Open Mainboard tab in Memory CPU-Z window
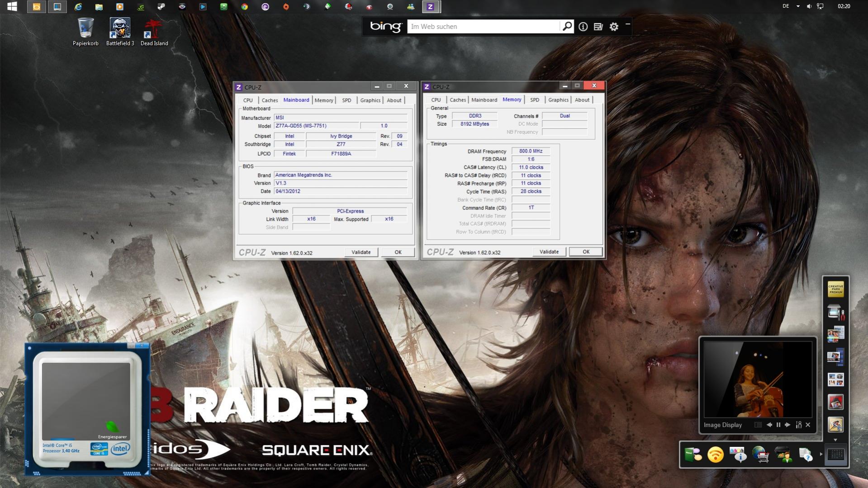868x488 pixels. pyautogui.click(x=484, y=100)
